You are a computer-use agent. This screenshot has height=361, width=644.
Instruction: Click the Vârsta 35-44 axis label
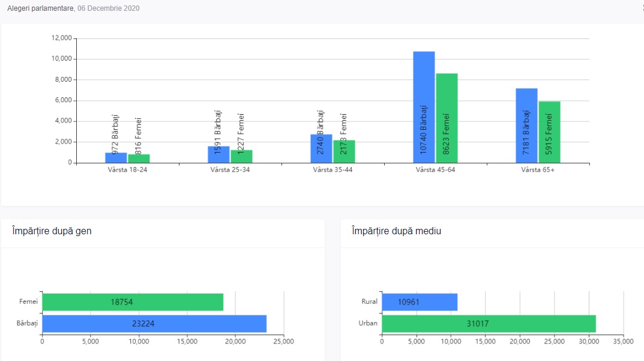333,170
